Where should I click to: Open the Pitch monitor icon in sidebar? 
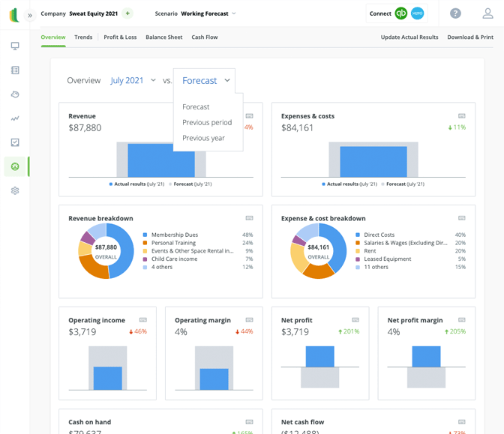click(15, 46)
